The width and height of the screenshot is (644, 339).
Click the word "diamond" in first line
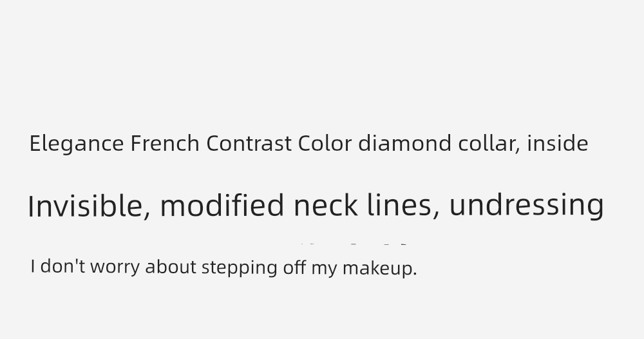[405, 143]
